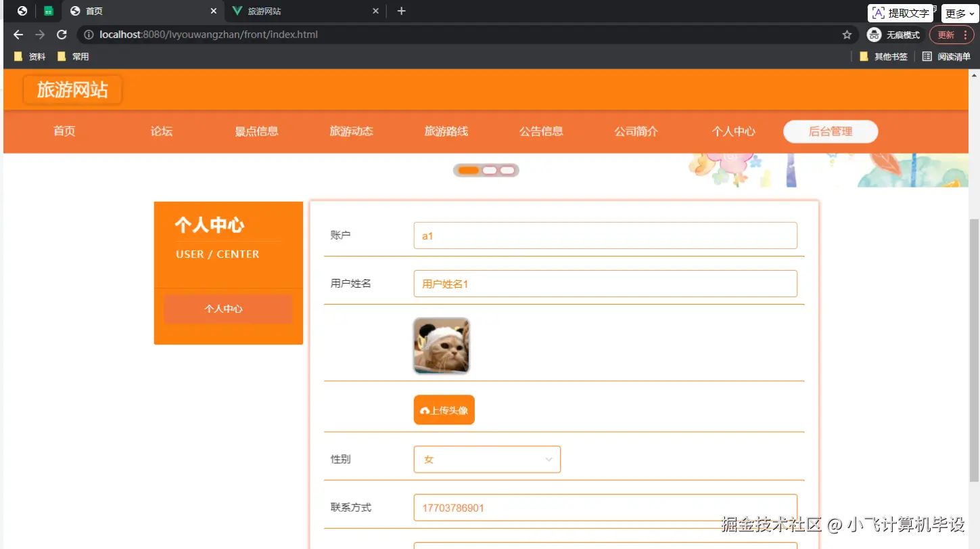Open 景点信息 navigation item
Viewport: 980px width, 549px height.
(x=257, y=131)
